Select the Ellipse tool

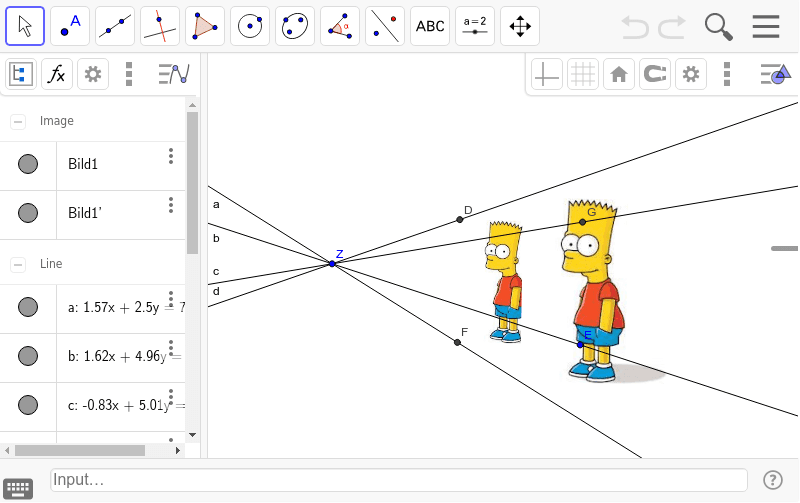(295, 26)
